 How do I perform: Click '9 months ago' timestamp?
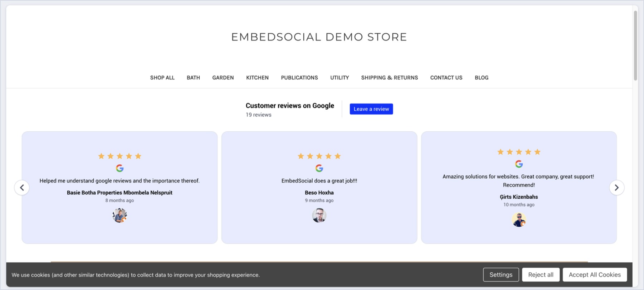click(319, 200)
